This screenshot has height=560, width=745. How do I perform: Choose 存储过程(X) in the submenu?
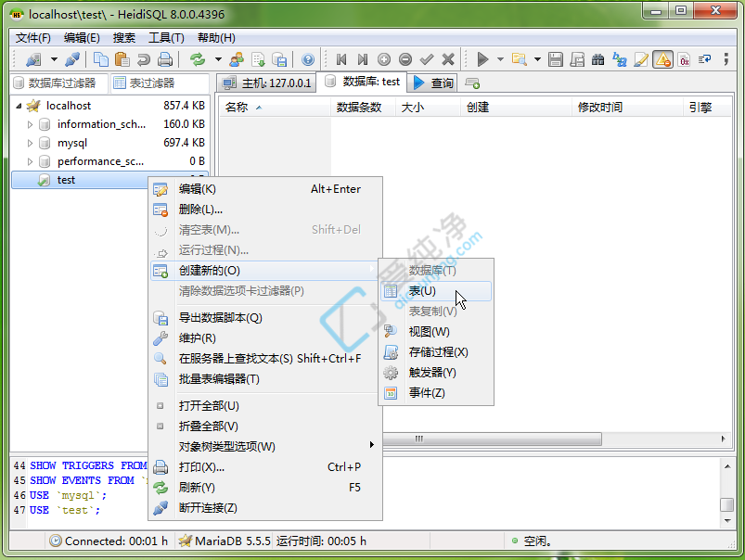(x=436, y=352)
